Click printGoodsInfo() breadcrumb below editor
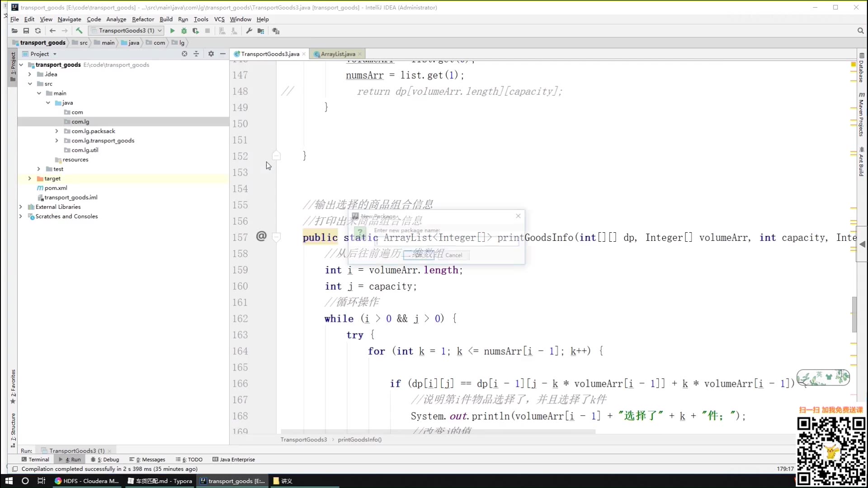This screenshot has height=488, width=868. tap(360, 440)
